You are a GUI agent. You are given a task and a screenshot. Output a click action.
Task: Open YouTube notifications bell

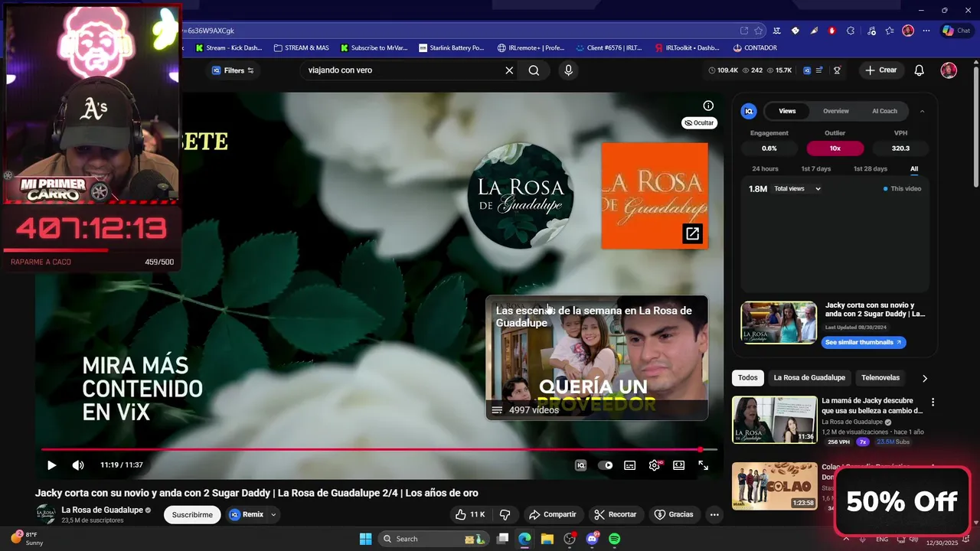pos(920,70)
